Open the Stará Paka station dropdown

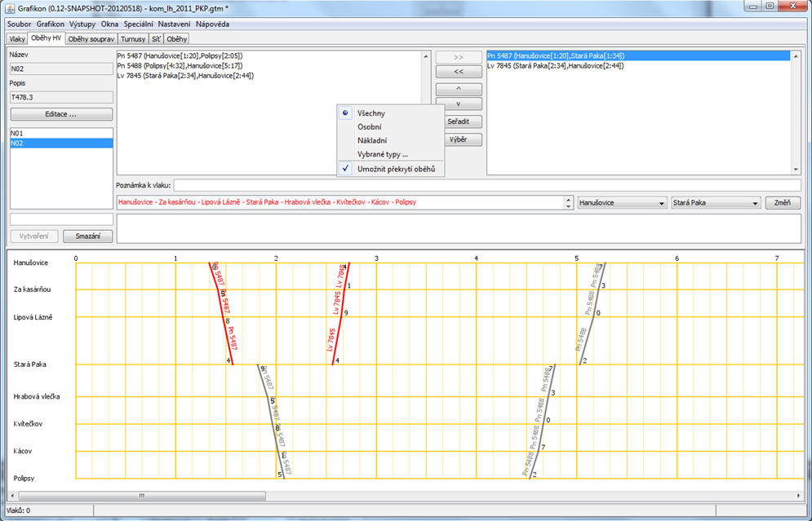[716, 203]
